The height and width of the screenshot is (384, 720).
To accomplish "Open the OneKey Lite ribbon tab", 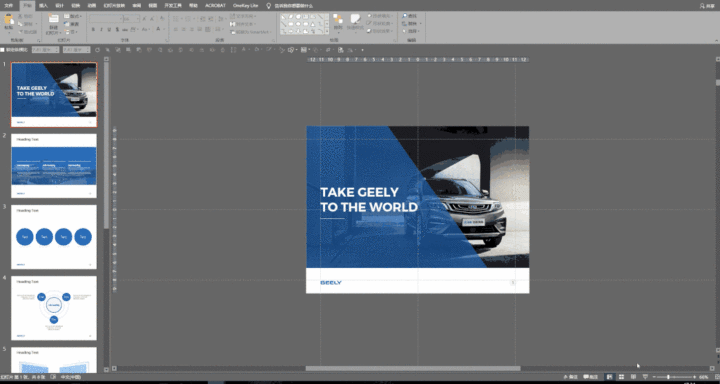I will coord(246,6).
